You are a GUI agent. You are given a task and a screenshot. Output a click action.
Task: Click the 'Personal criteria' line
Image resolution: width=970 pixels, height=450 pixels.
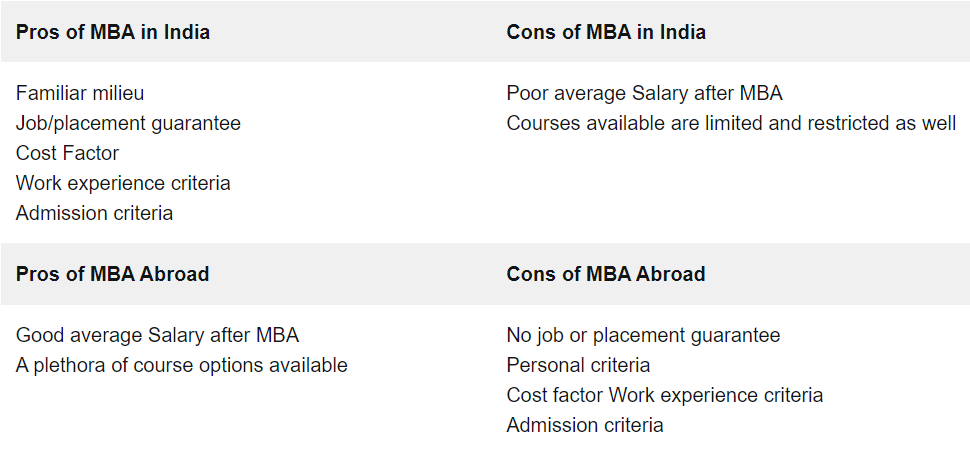point(578,365)
